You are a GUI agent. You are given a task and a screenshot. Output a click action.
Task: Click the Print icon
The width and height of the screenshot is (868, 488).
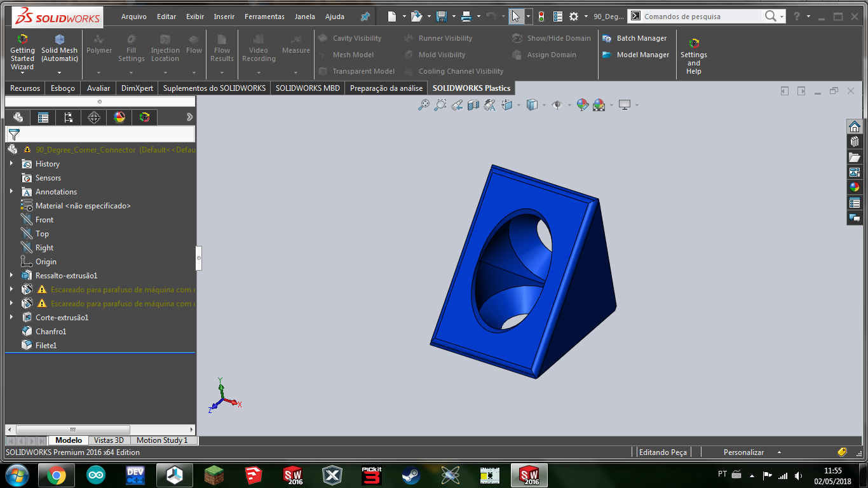pos(466,17)
